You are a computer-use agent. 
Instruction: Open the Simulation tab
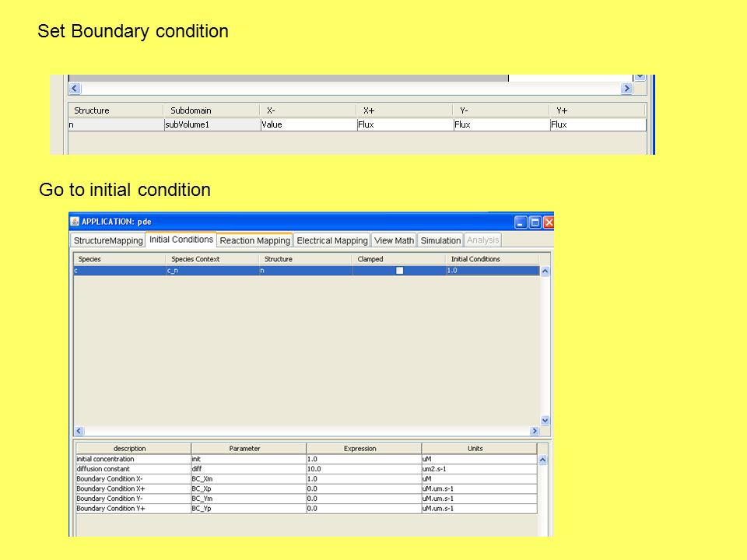point(440,240)
